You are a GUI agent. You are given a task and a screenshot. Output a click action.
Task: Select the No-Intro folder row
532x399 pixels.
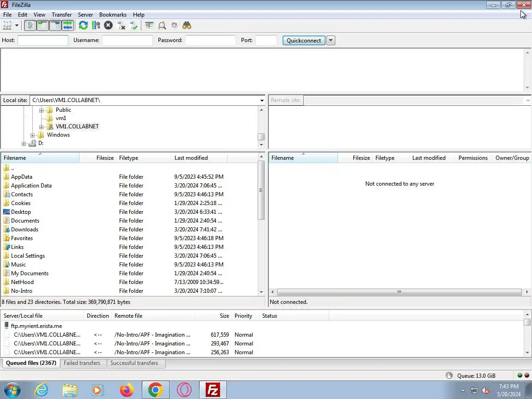point(130,291)
